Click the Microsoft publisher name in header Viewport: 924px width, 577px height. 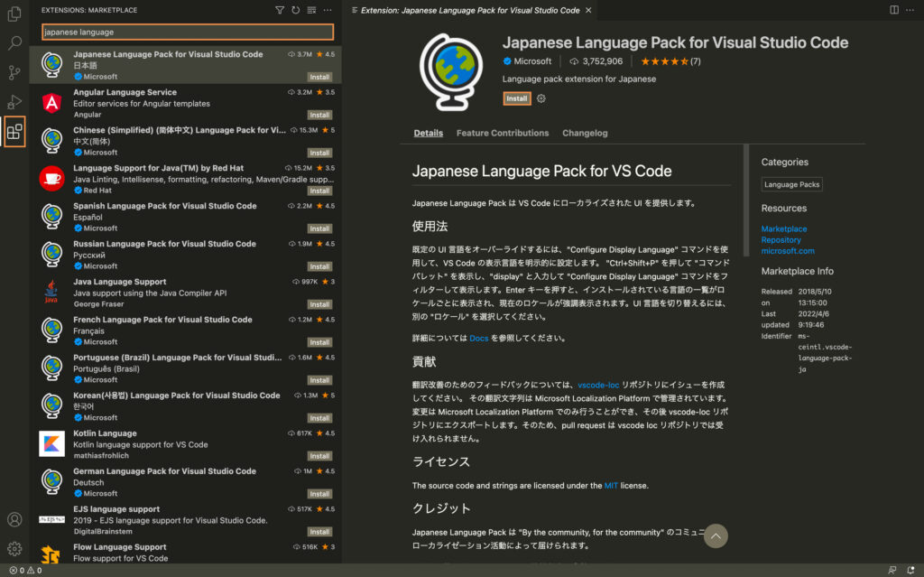click(x=532, y=61)
